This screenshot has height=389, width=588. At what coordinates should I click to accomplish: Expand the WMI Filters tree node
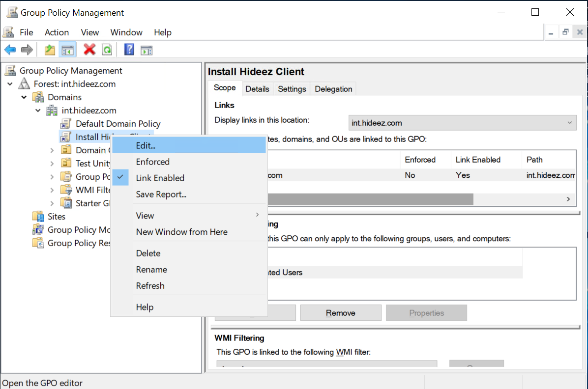52,190
